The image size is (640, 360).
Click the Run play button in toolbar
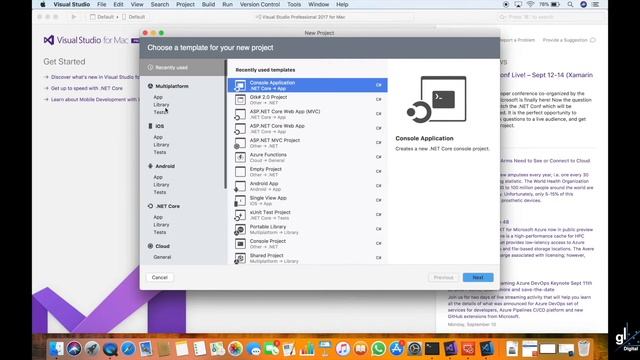point(74,17)
